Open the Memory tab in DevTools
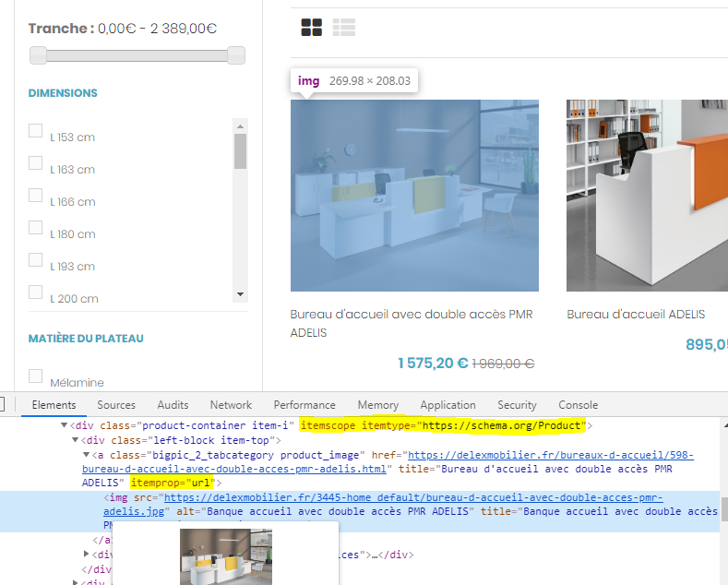The width and height of the screenshot is (728, 585). [378, 405]
